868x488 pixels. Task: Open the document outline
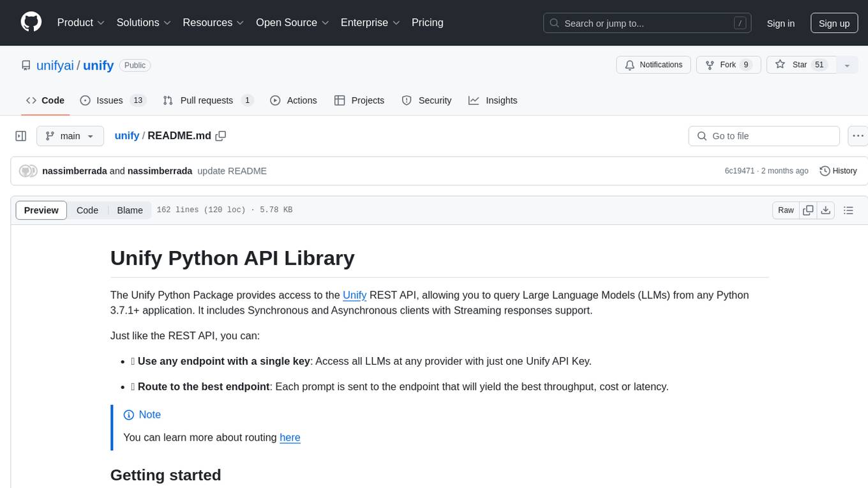pos(848,210)
